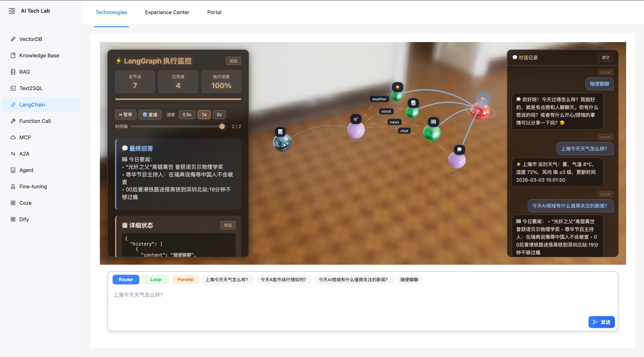Click the sun icon on the weather node
Image resolution: width=644 pixels, height=357 pixels.
(397, 87)
